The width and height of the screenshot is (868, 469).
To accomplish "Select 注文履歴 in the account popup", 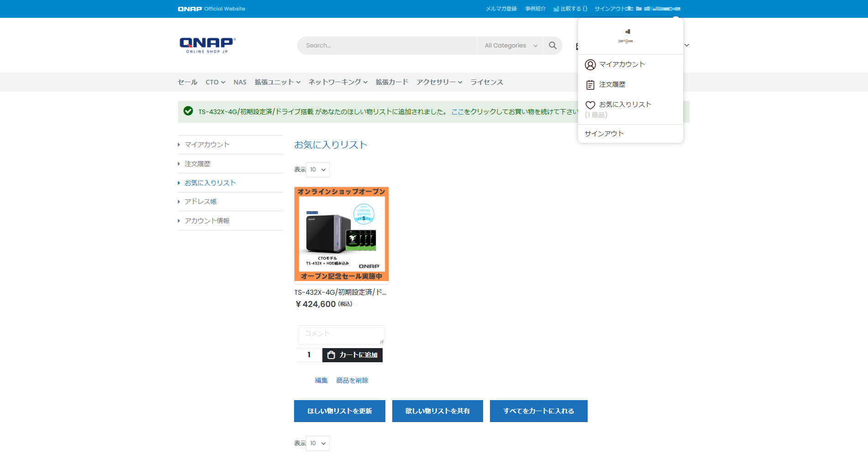I will coord(612,84).
